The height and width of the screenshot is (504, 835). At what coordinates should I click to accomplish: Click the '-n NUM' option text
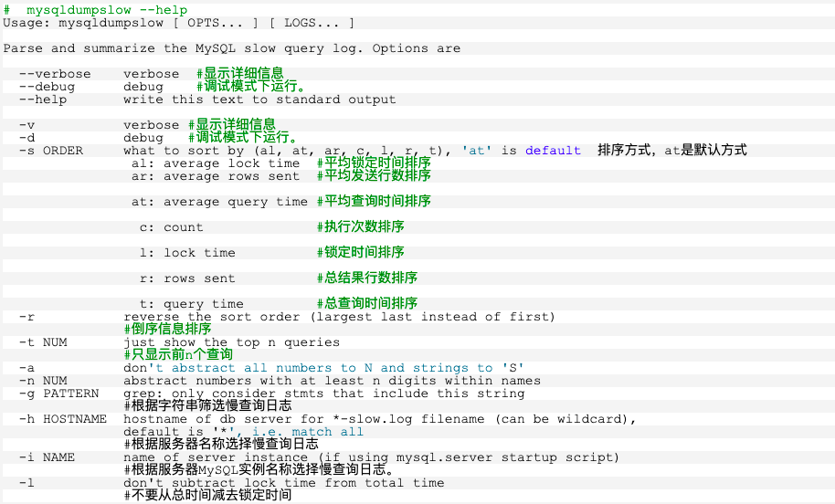43,381
